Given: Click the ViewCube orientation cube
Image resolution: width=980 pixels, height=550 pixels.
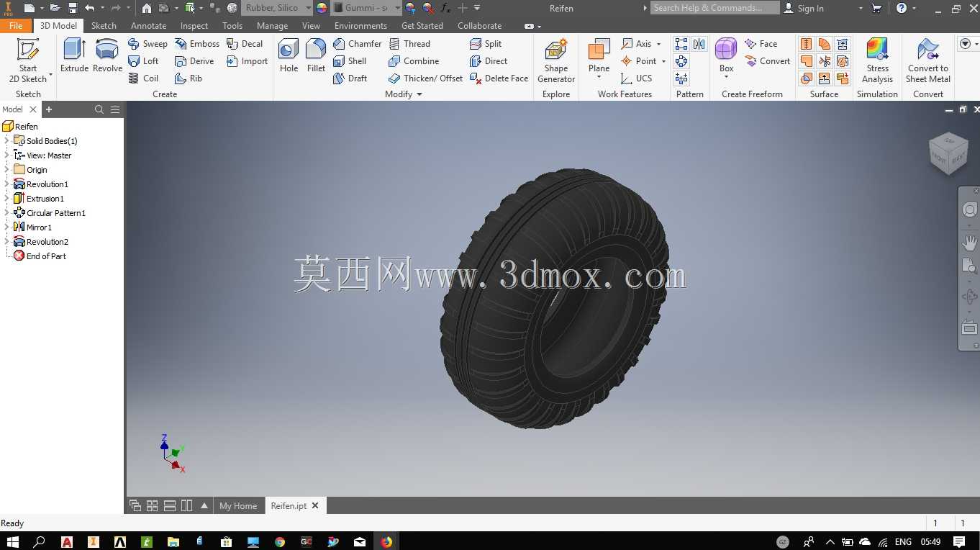Looking at the screenshot, I should 948,153.
